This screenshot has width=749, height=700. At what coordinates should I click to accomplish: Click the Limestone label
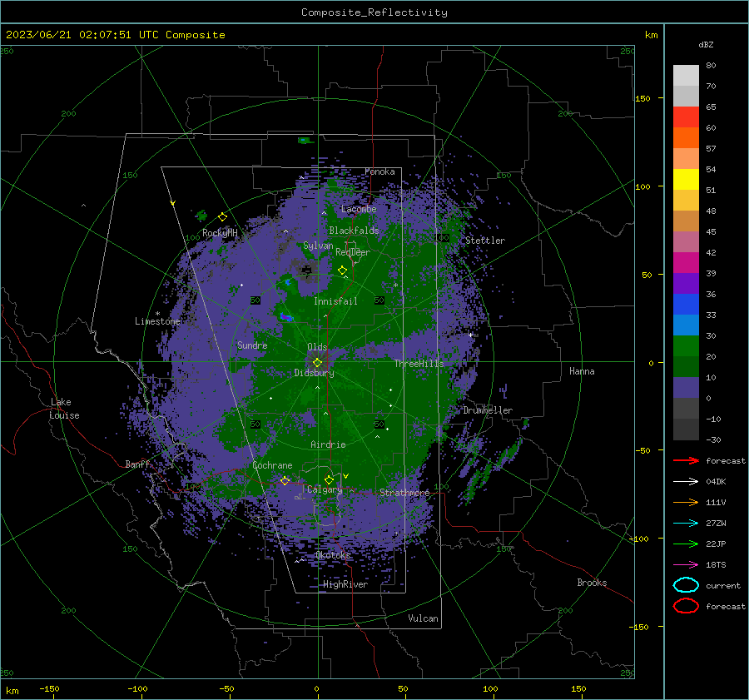(157, 321)
